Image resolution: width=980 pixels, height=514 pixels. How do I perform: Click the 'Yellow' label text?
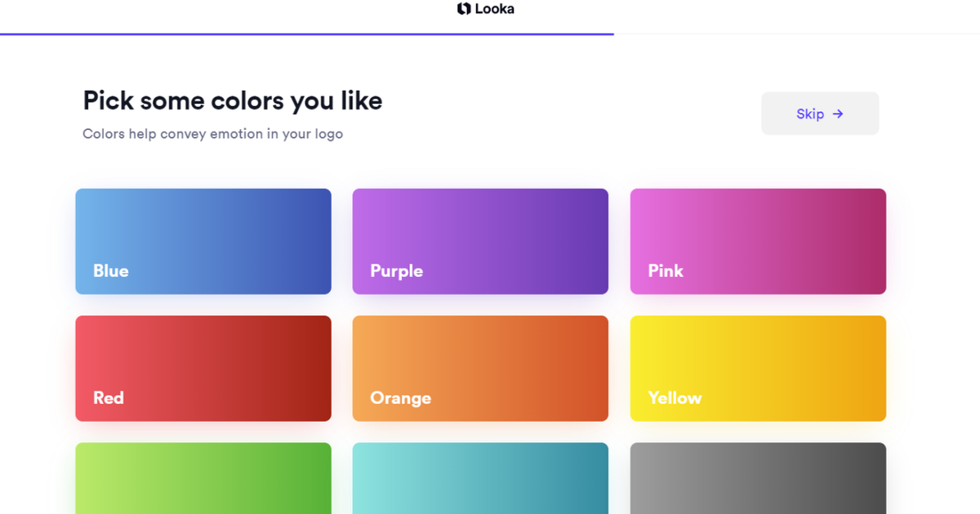pos(675,398)
